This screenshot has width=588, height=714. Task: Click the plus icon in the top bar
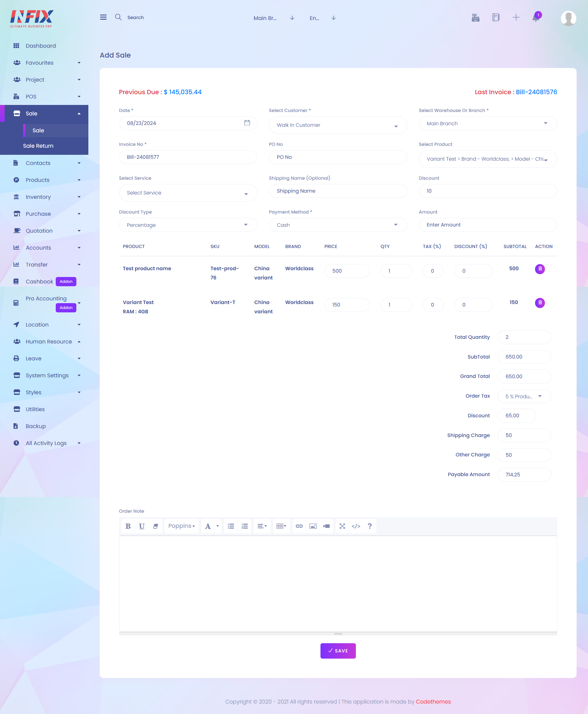click(x=516, y=18)
